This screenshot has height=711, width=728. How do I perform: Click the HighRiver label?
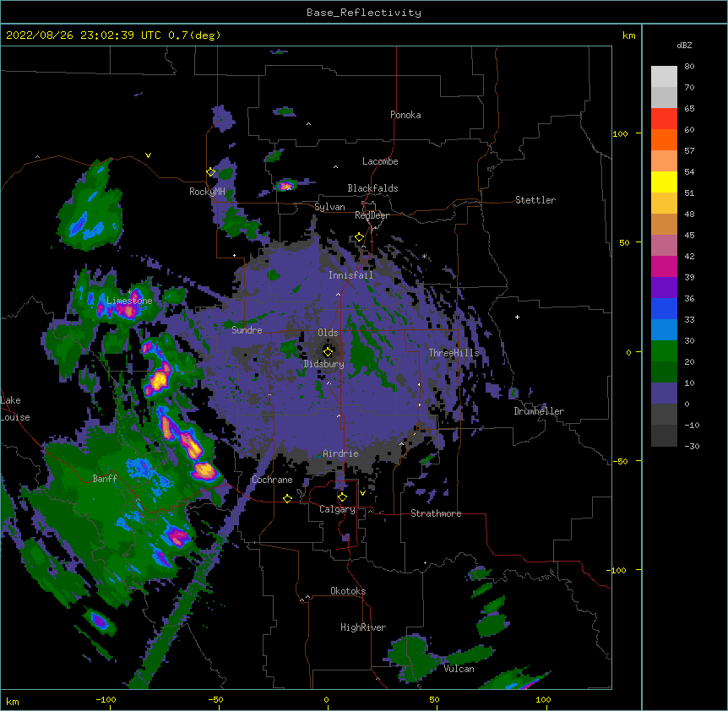[x=363, y=627]
